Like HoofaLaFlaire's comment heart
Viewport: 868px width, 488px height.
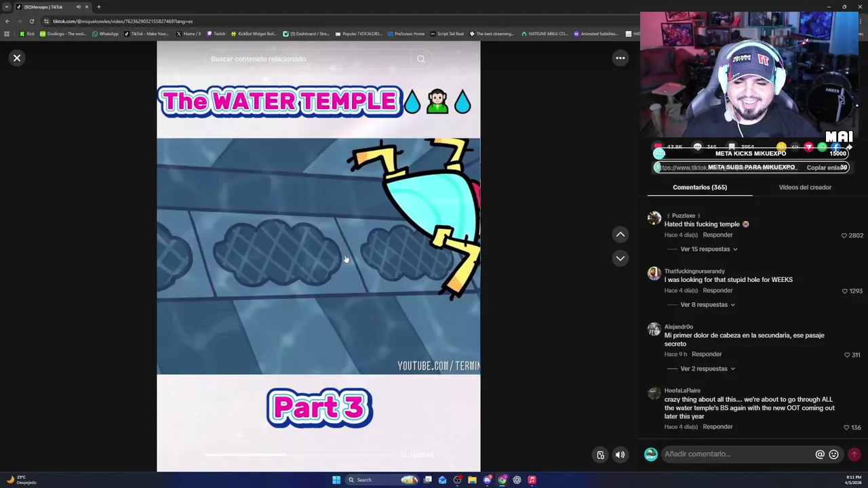[x=846, y=428]
